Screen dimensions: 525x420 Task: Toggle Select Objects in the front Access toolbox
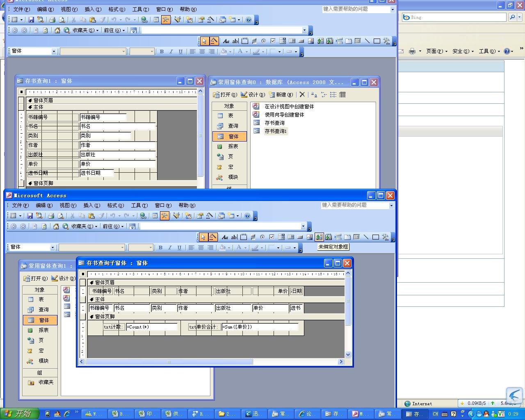point(203,237)
